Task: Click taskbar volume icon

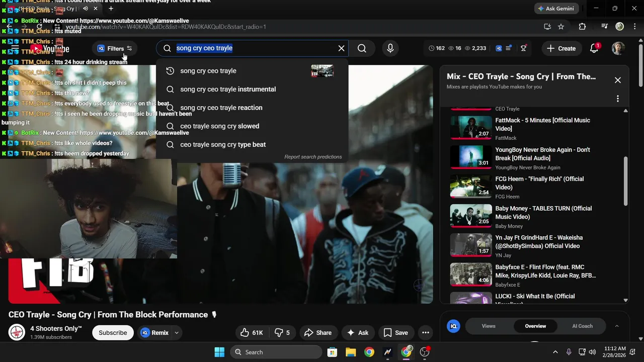Action: click(x=592, y=352)
